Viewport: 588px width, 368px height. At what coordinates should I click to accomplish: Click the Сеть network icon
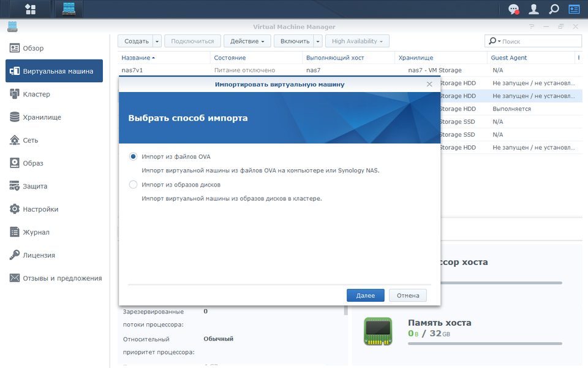pos(15,140)
